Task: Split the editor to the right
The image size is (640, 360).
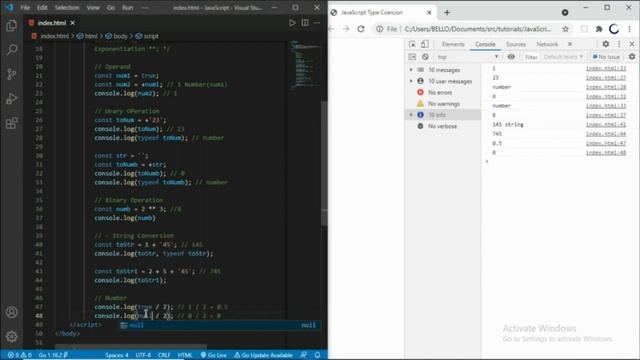Action: coord(305,23)
